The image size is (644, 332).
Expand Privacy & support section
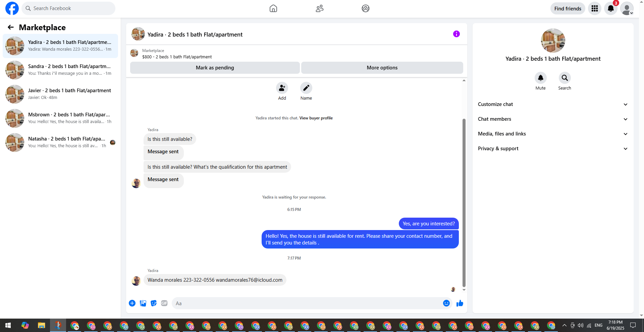(553, 149)
